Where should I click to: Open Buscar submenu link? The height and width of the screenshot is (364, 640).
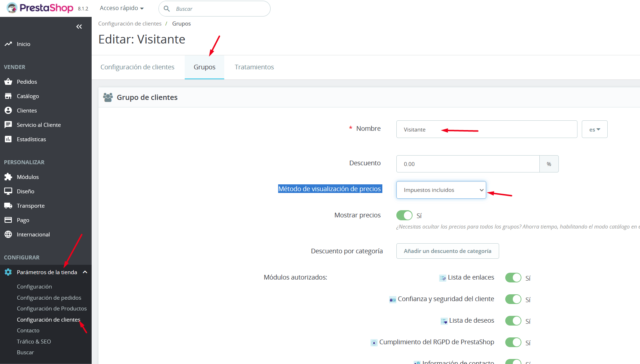[25, 353]
